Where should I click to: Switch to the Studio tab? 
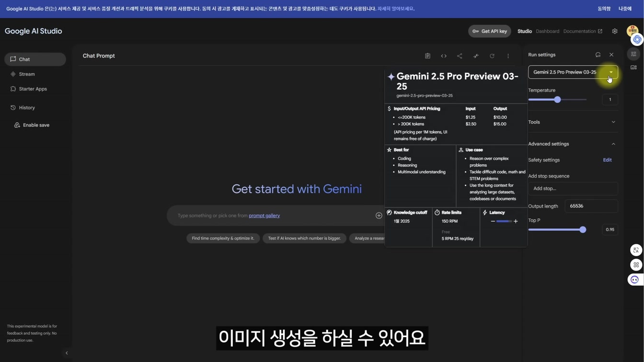tap(525, 31)
